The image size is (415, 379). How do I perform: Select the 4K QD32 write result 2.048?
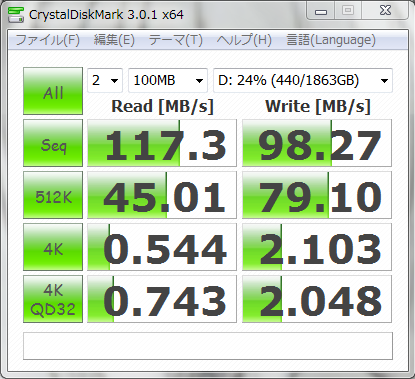click(x=317, y=299)
